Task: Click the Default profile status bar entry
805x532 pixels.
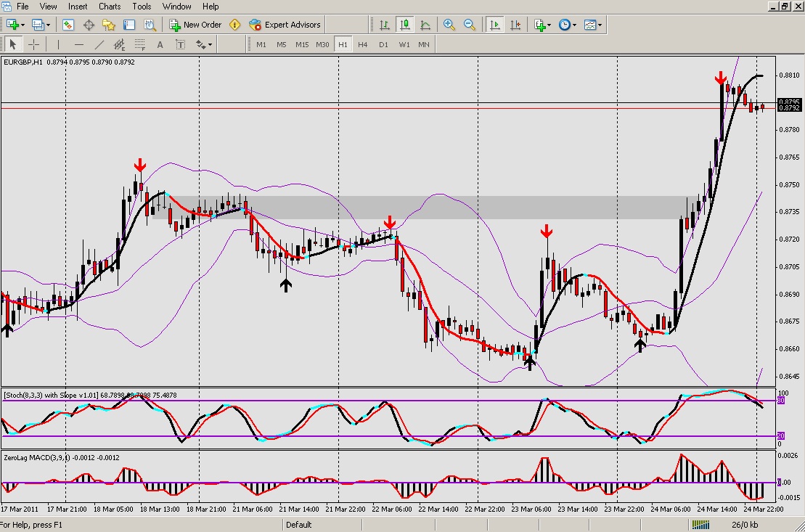Action: coord(299,525)
